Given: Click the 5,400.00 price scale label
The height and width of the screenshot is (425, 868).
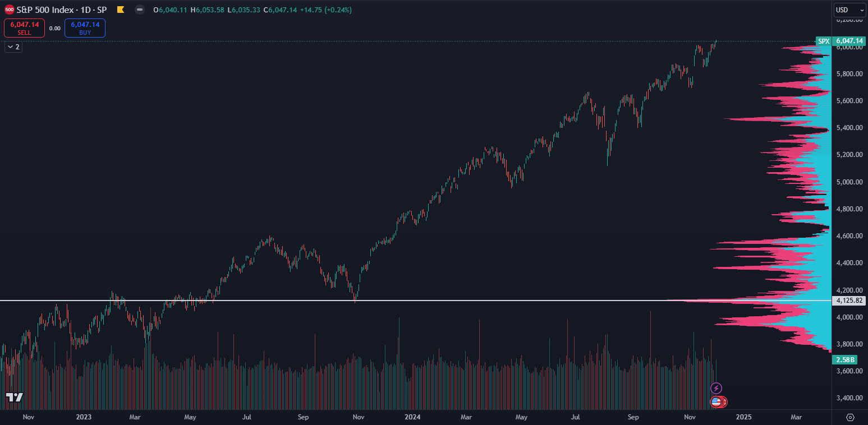Looking at the screenshot, I should tap(849, 128).
